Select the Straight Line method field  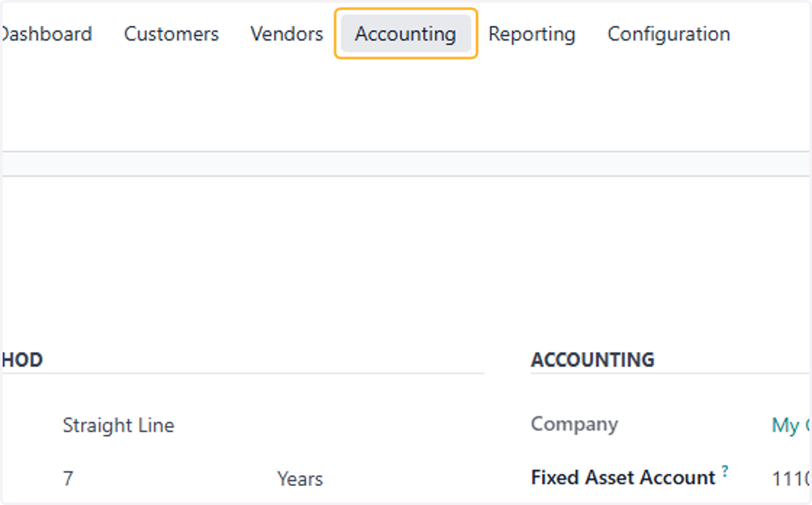[118, 425]
